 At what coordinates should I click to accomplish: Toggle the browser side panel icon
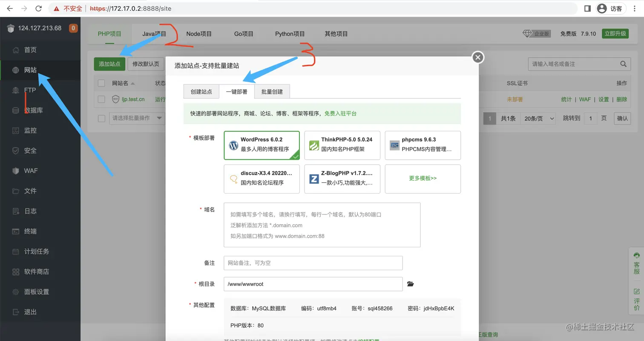(x=587, y=9)
